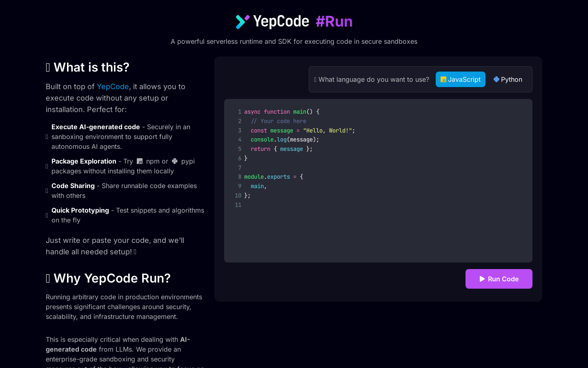
Task: Place cursor on 'async function main() {' line
Action: 282,112
